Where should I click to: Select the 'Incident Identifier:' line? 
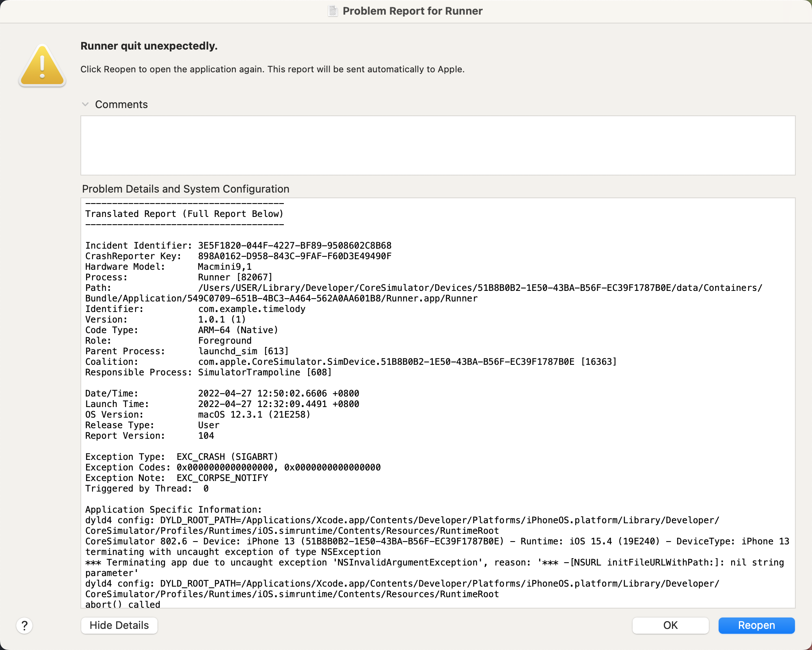pyautogui.click(x=238, y=245)
